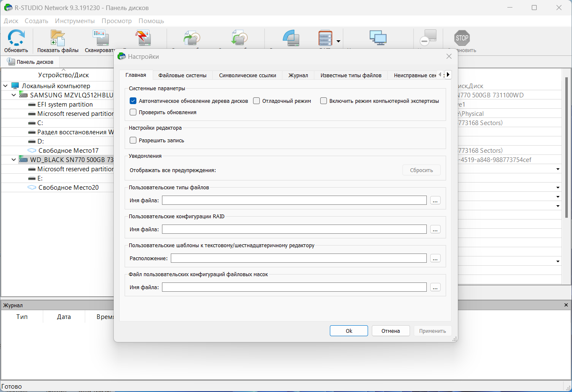Click the Отмена button

click(391, 331)
